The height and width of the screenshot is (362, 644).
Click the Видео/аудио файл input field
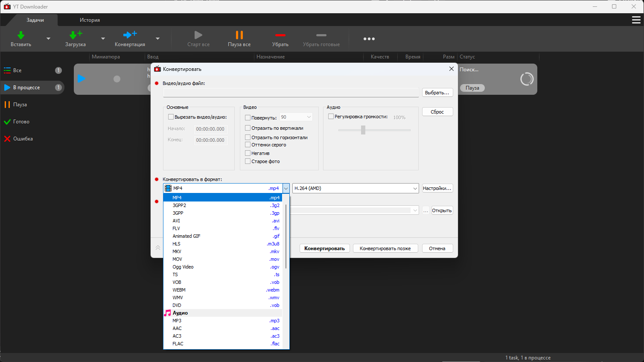(x=291, y=93)
